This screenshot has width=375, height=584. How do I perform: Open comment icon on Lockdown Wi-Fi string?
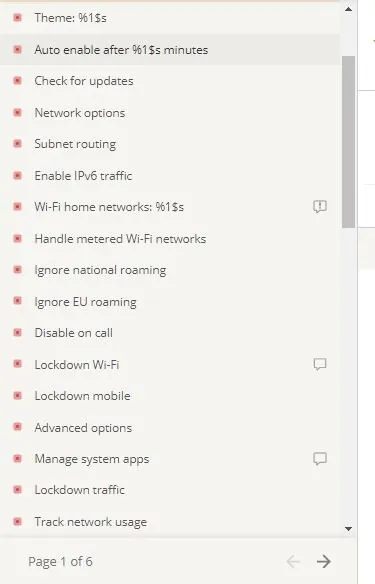tap(320, 364)
